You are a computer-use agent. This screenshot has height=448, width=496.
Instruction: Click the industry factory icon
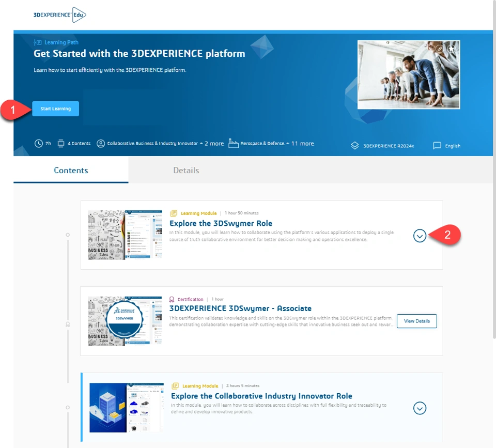pos(234,143)
